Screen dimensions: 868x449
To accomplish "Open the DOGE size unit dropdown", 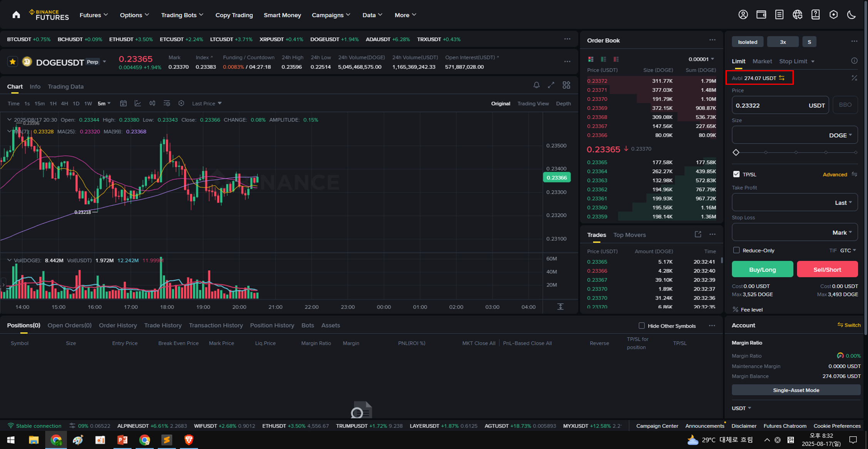I will coord(840,135).
